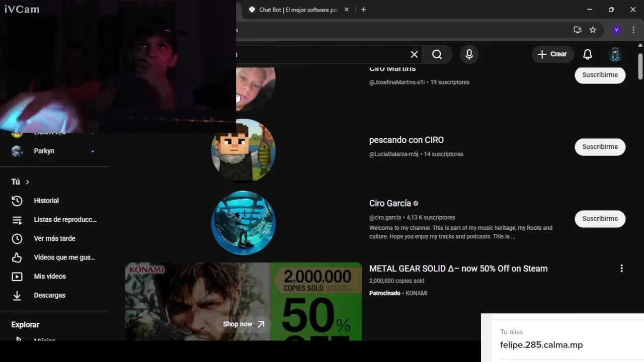Viewport: 644px width, 362px height.
Task: Click the @LuciaGalarza-m5j handle text
Action: [393, 154]
